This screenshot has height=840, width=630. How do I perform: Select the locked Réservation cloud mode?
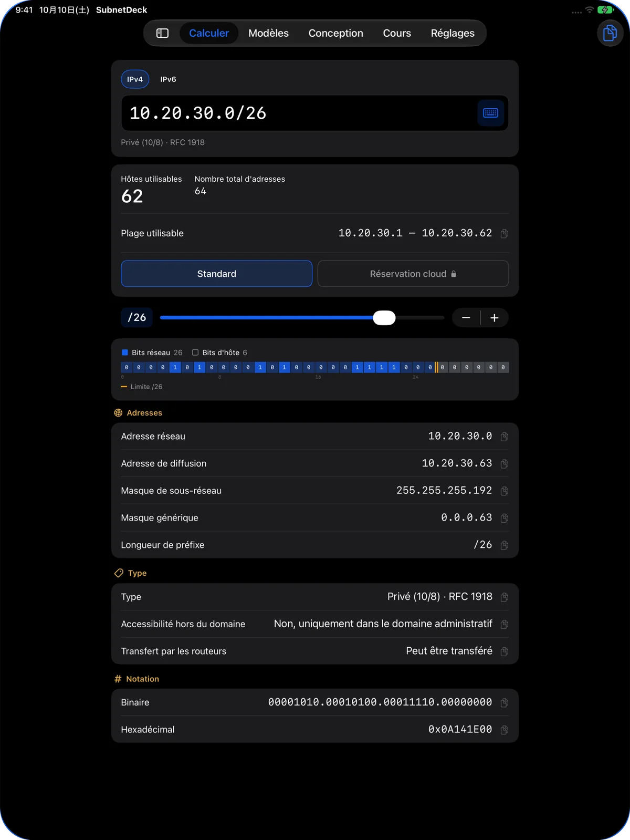click(413, 274)
